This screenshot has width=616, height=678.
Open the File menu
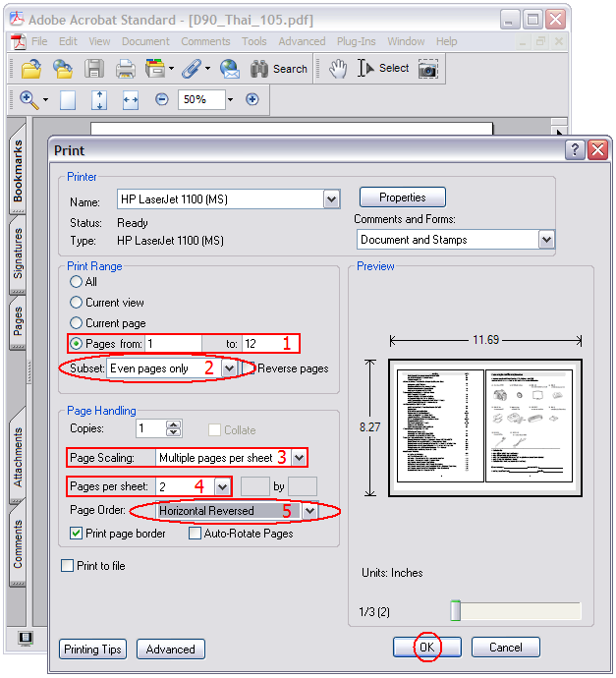tap(39, 41)
